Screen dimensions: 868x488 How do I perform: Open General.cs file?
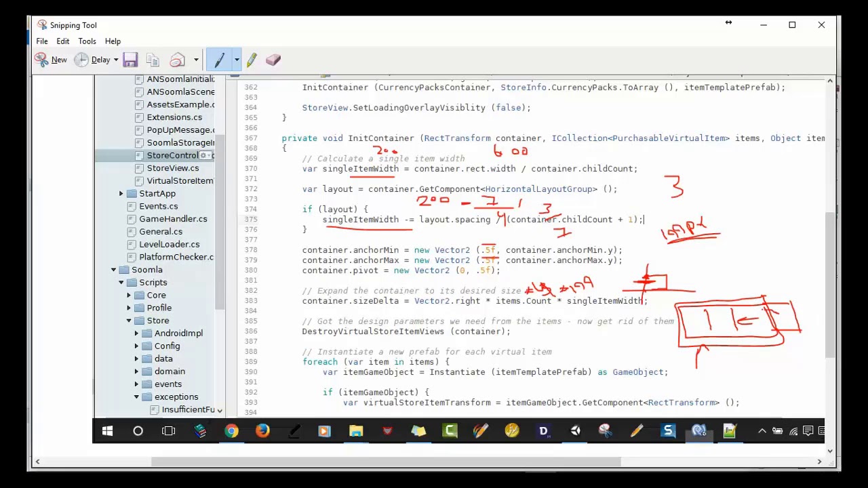tap(161, 231)
